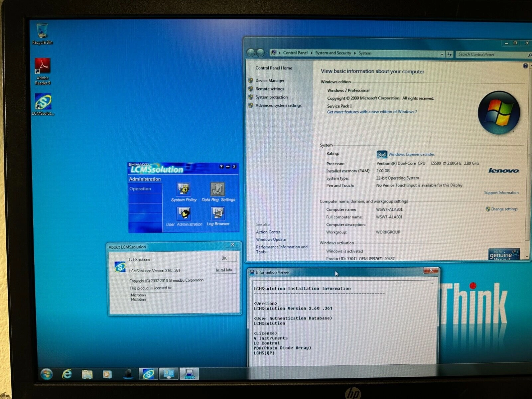Click the Install Info button

click(x=224, y=270)
